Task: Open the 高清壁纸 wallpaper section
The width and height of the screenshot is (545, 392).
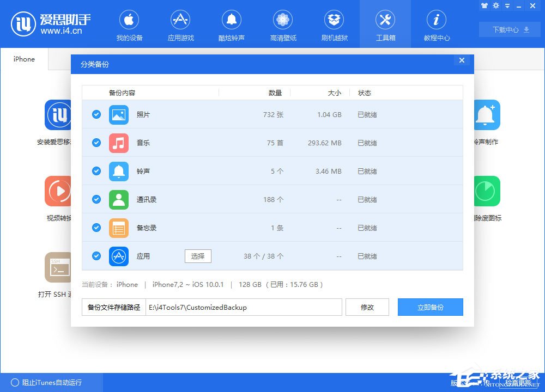Action: click(x=283, y=24)
